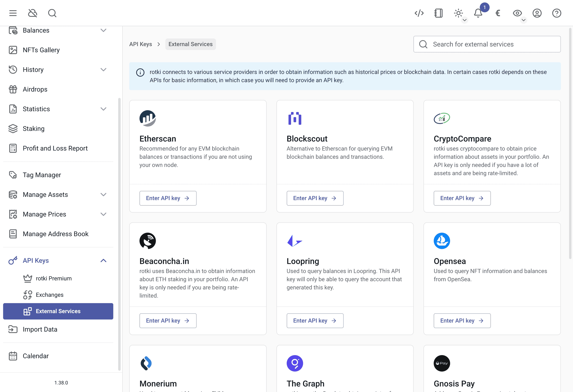This screenshot has width=573, height=392.
Task: Go to Airdrops page
Action: click(x=58, y=89)
